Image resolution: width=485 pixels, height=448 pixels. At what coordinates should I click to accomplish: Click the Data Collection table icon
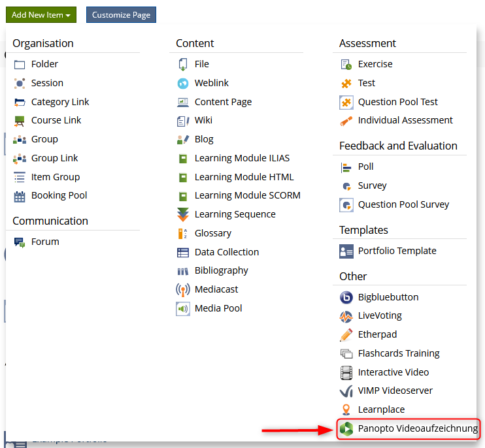tap(183, 253)
